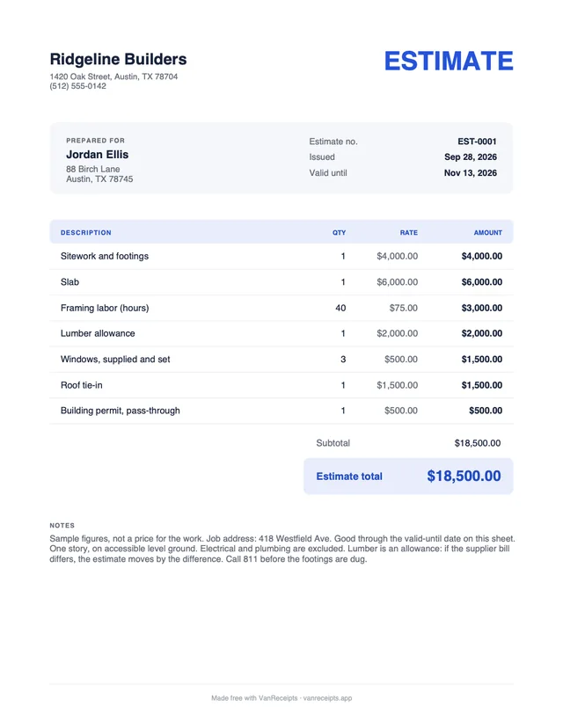
Task: Click the $500.00 rate for Windows
Action: click(401, 360)
